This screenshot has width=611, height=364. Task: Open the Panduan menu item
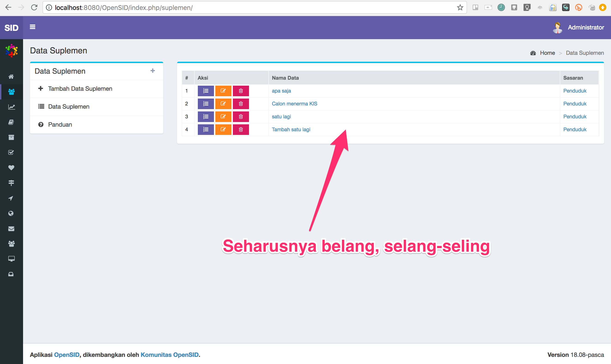pos(60,124)
